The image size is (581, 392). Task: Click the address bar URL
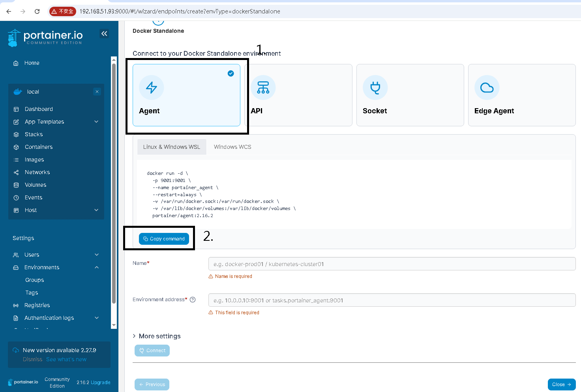[x=180, y=11]
